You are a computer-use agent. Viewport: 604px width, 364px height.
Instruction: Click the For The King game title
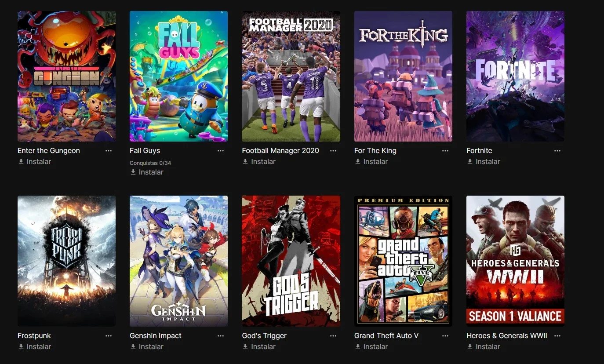pos(375,151)
